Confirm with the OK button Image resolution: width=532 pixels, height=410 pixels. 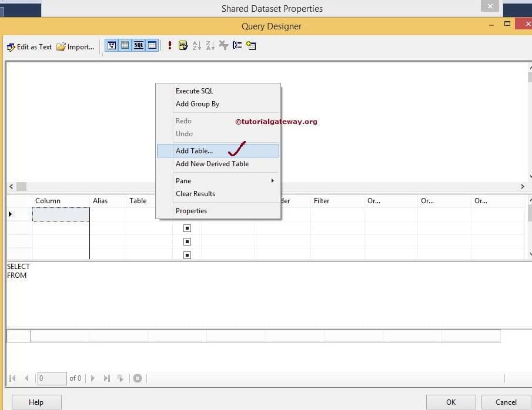(x=451, y=402)
